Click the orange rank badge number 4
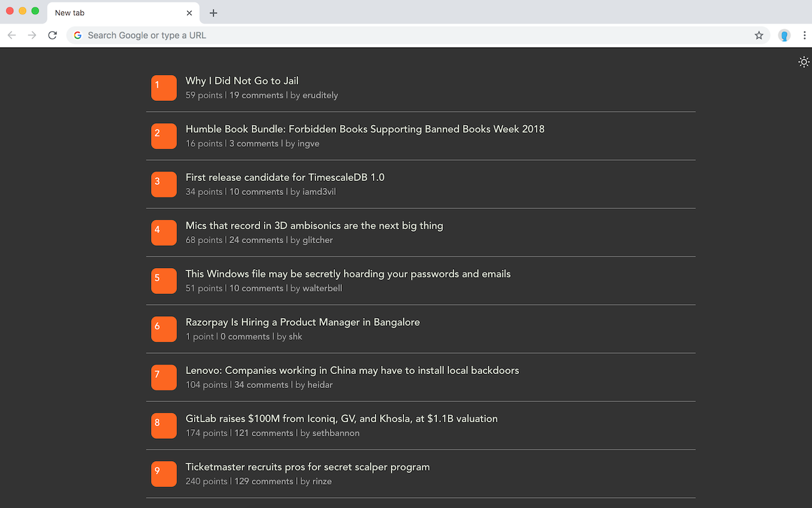 (164, 233)
